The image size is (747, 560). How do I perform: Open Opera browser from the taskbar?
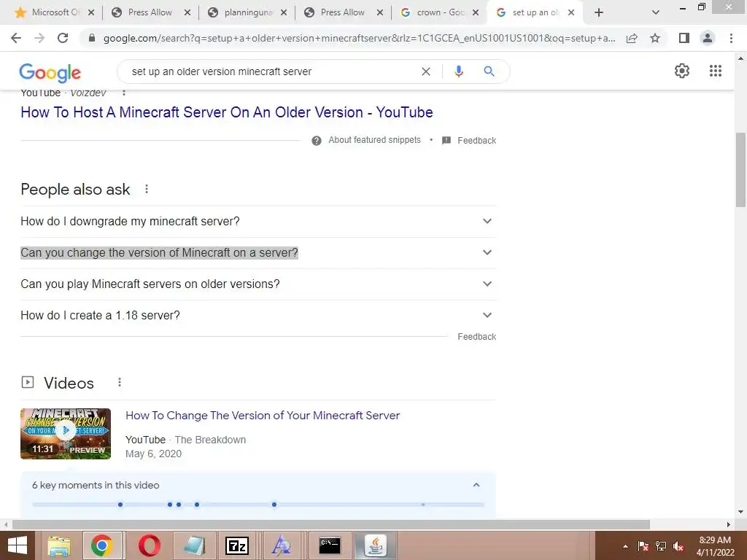point(149,545)
